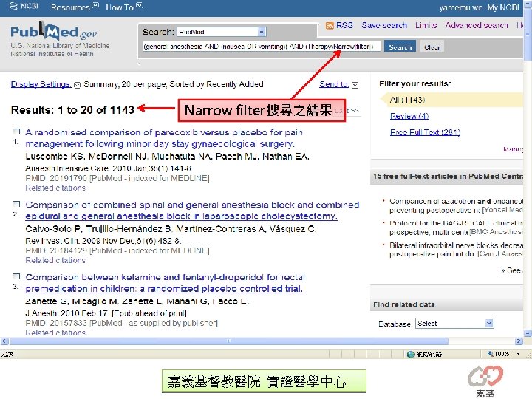Open the Advanced search link
The width and height of the screenshot is (532, 399).
[477, 25]
